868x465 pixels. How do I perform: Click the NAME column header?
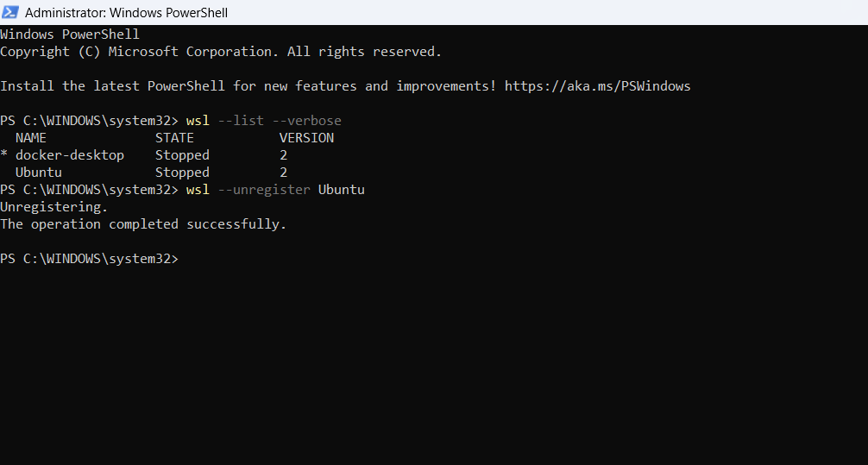31,138
